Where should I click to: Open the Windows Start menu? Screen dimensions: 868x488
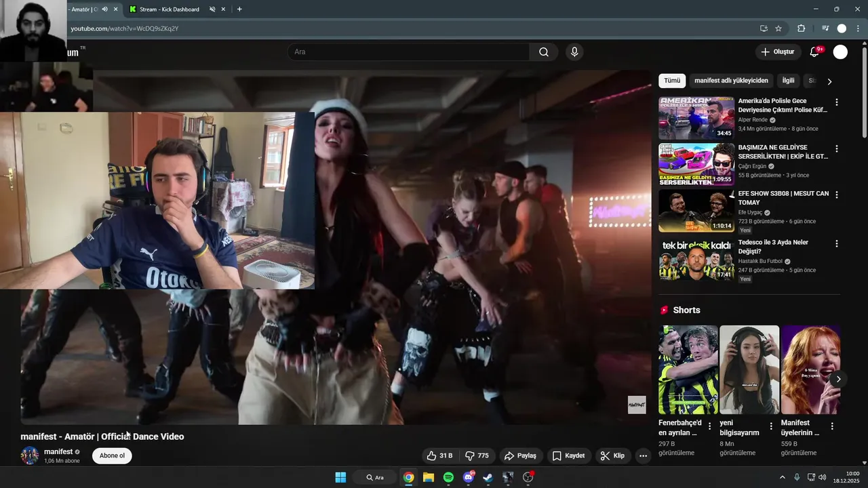point(340,477)
